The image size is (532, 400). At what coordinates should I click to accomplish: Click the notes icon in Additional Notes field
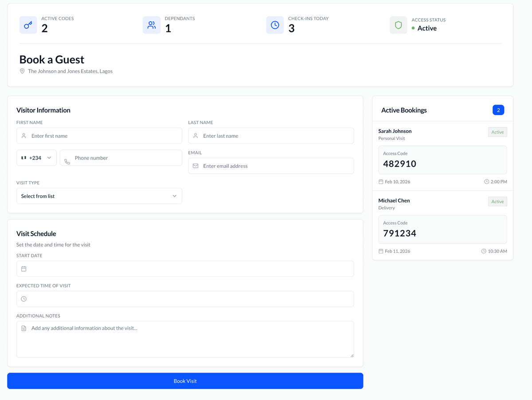pyautogui.click(x=23, y=328)
